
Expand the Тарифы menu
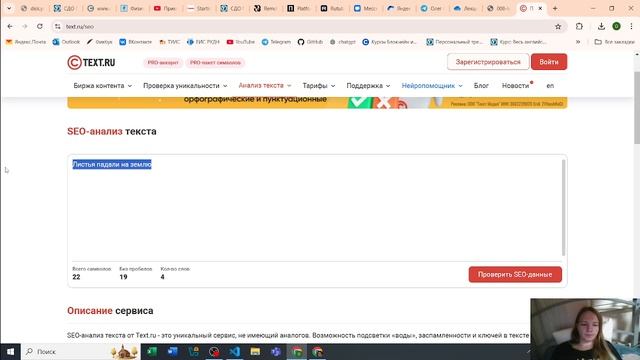coord(319,86)
